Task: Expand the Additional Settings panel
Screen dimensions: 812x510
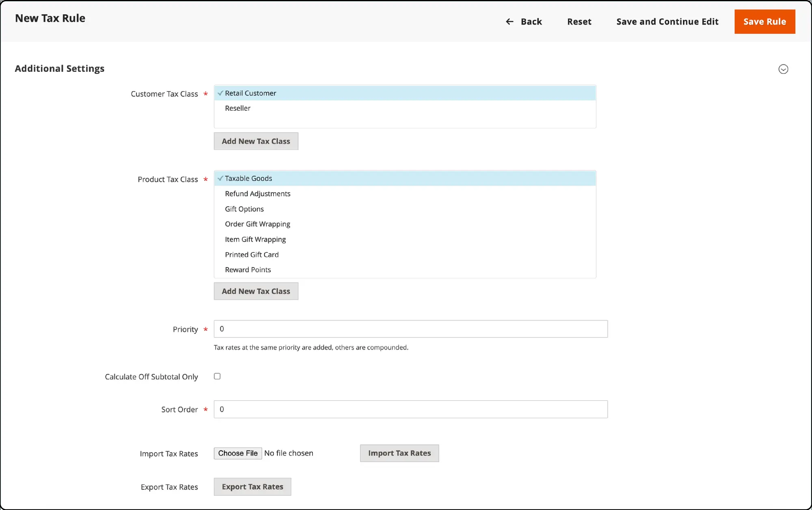Action: click(784, 69)
